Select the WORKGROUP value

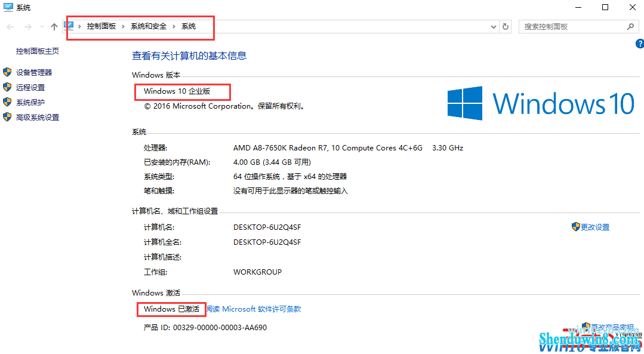tap(257, 272)
